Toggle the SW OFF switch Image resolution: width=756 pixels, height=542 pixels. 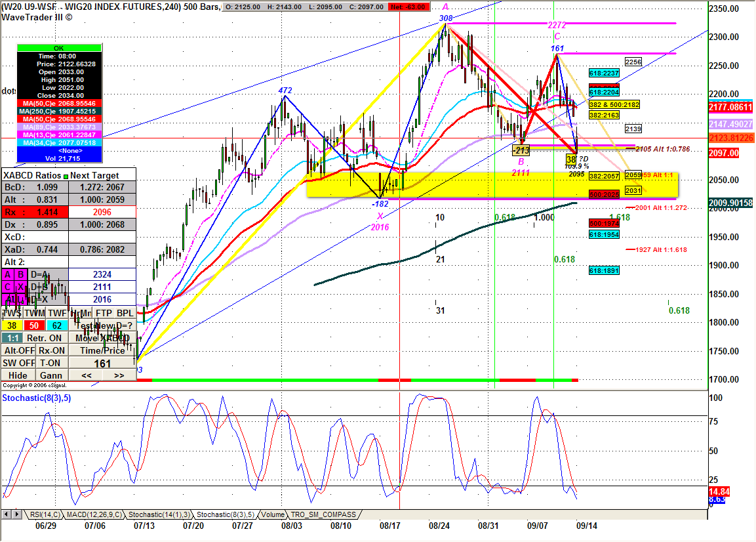click(x=19, y=363)
